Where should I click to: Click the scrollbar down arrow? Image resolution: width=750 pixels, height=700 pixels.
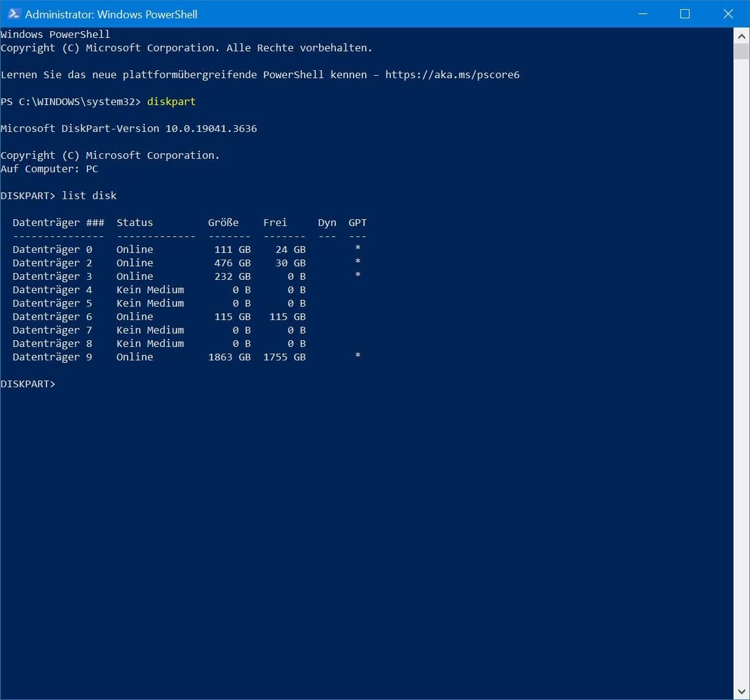pos(741,691)
